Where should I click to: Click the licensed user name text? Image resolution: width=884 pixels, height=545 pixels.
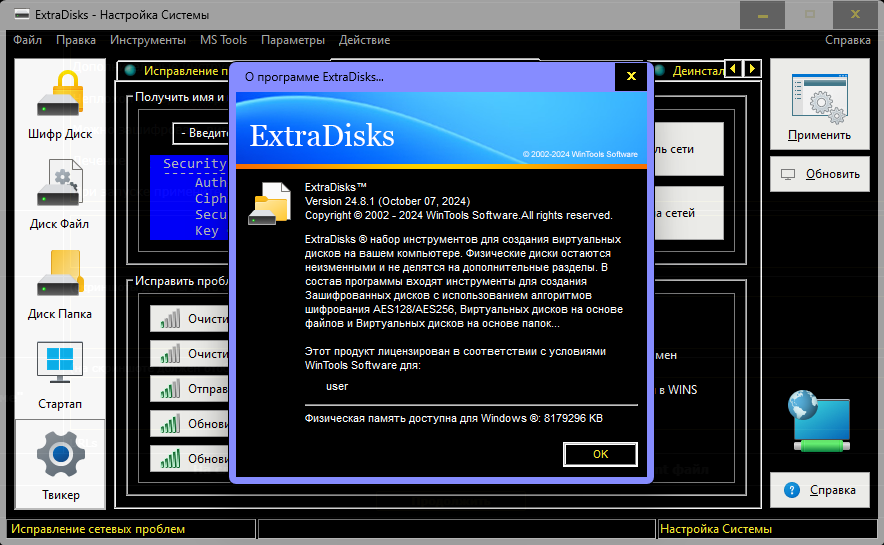pyautogui.click(x=337, y=386)
